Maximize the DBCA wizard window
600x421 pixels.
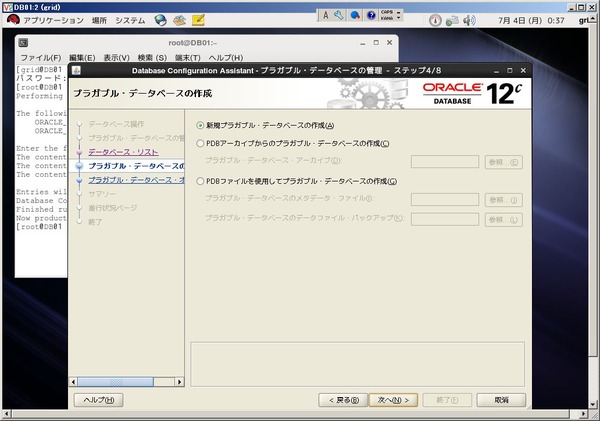[x=510, y=71]
